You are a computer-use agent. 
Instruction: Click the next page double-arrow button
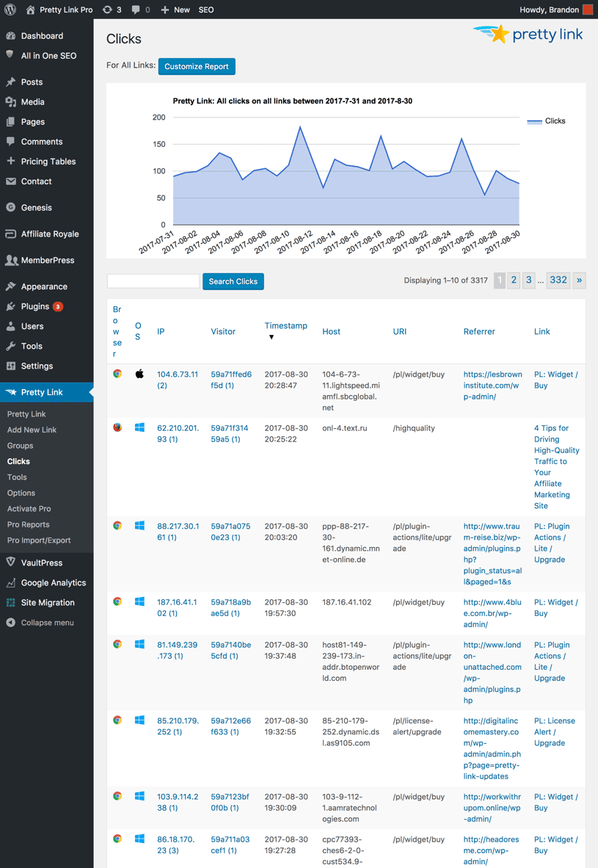(579, 280)
